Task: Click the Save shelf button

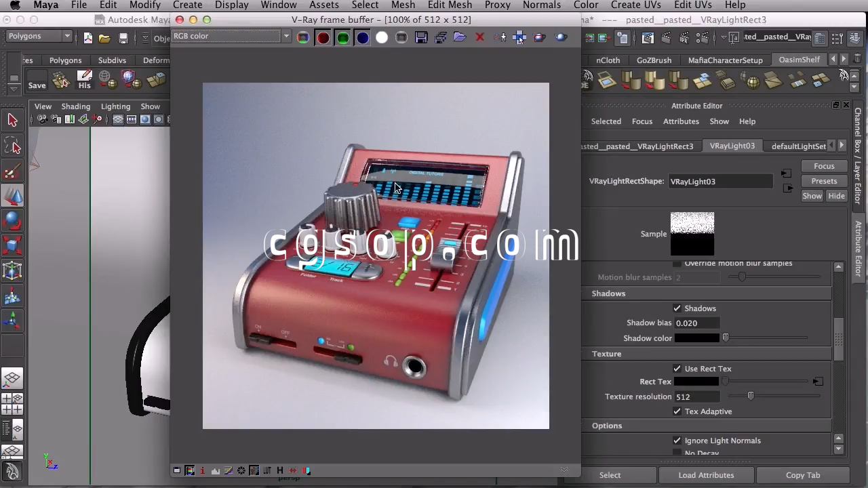Action: pos(37,81)
